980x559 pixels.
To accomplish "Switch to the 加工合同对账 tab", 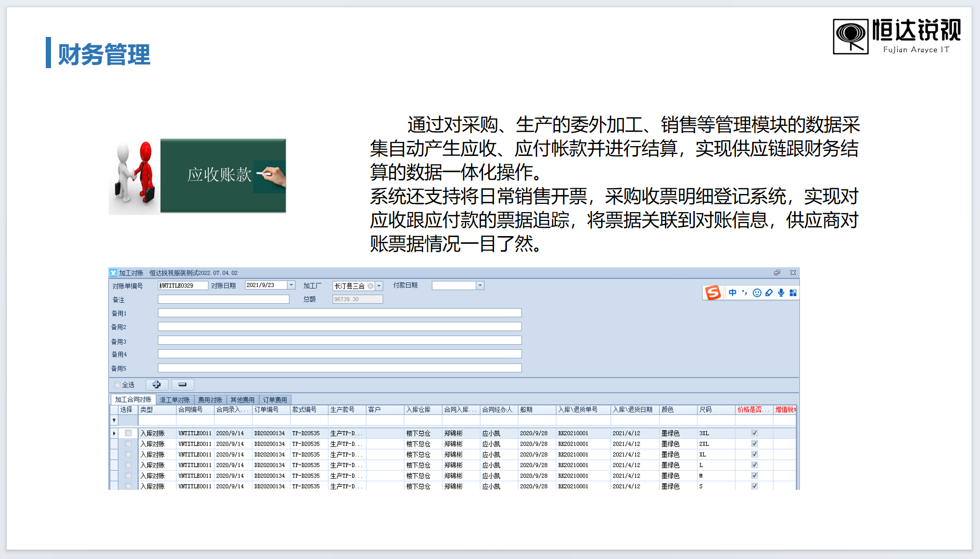I will click(133, 399).
